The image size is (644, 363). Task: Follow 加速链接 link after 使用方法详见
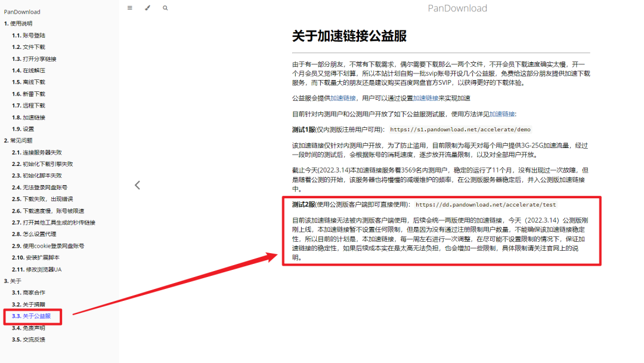click(502, 114)
